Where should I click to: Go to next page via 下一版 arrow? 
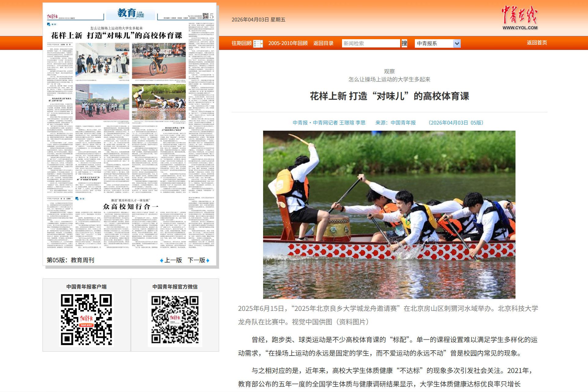tap(199, 260)
